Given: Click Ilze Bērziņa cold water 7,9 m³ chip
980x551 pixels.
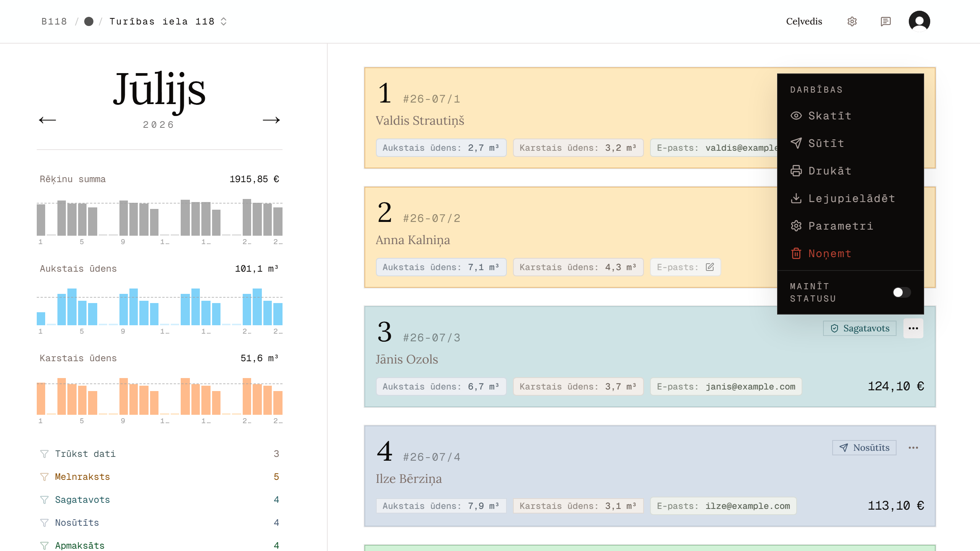Looking at the screenshot, I should click(441, 506).
